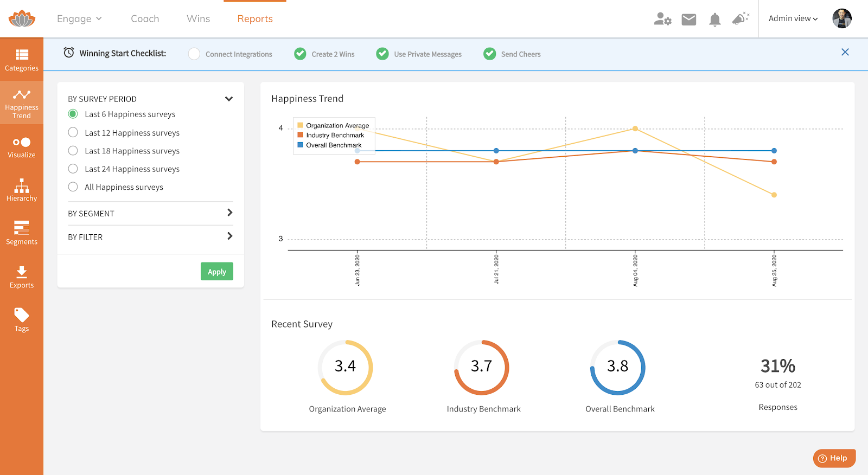Click Create 2 Wins link
The width and height of the screenshot is (868, 475).
pyautogui.click(x=333, y=54)
